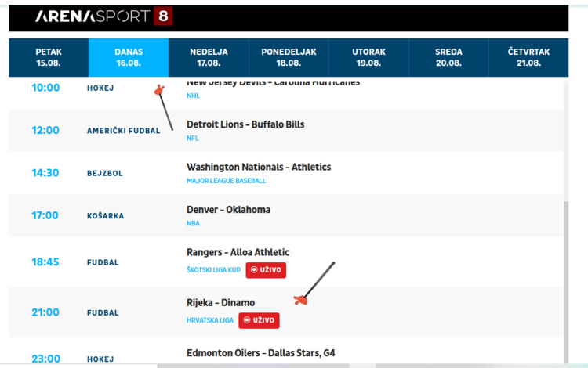Switch to Nedelja 17.08. tab

pyautogui.click(x=209, y=57)
